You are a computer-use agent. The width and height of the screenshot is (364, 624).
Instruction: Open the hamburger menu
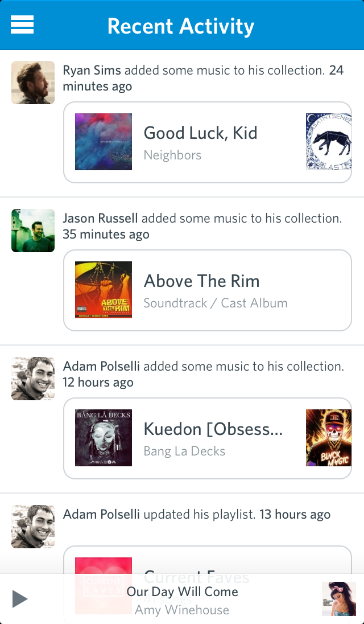click(22, 25)
